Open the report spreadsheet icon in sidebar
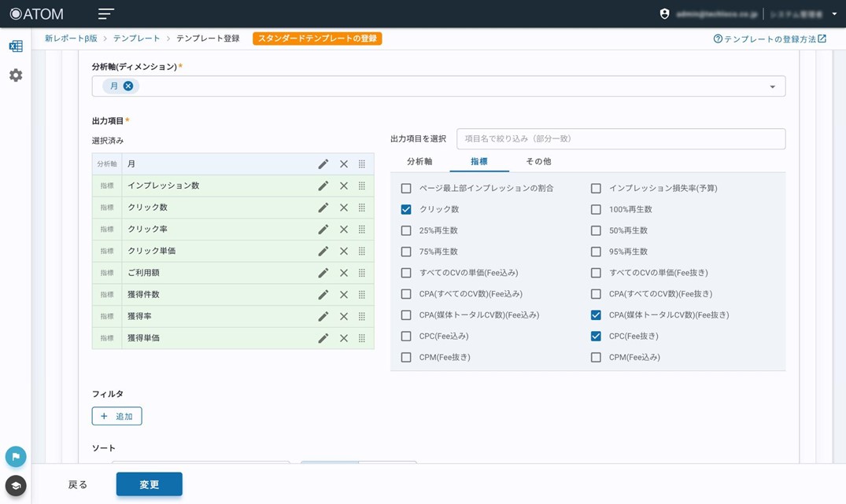The height and width of the screenshot is (504, 846). click(x=16, y=46)
